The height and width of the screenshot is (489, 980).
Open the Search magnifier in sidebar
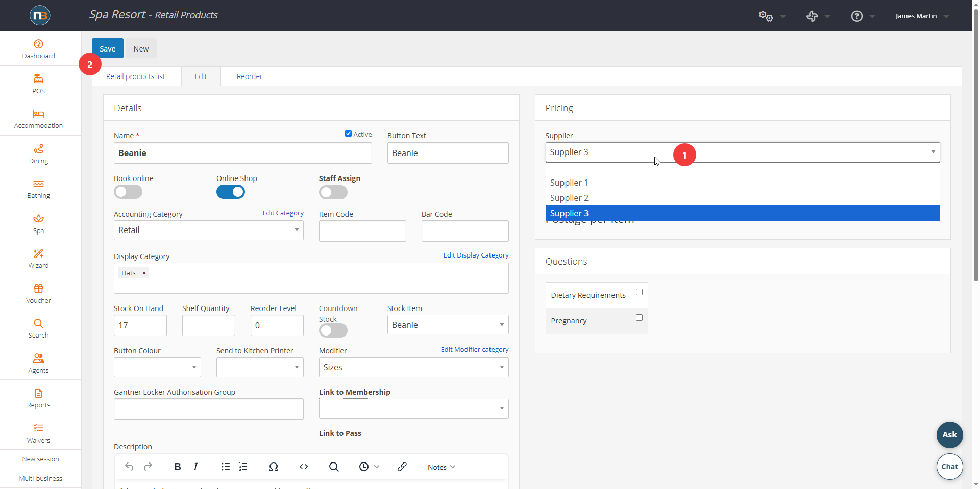(x=38, y=323)
